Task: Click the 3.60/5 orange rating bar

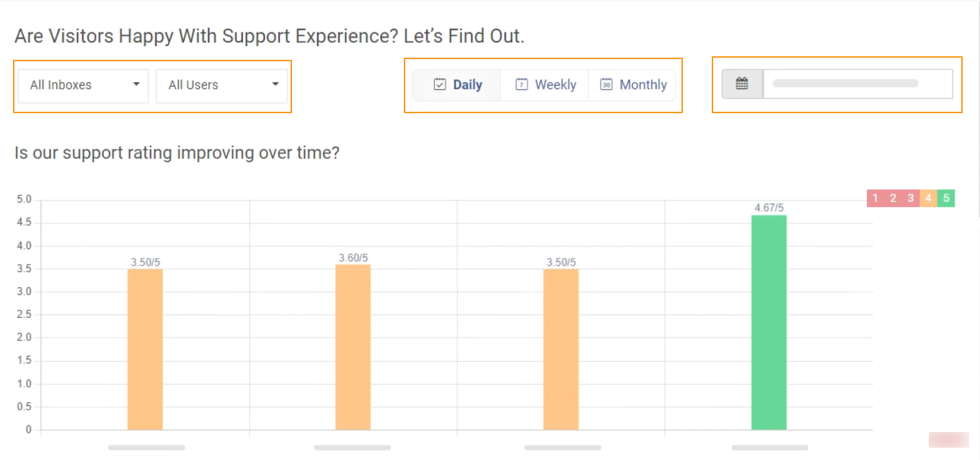Action: 353,347
